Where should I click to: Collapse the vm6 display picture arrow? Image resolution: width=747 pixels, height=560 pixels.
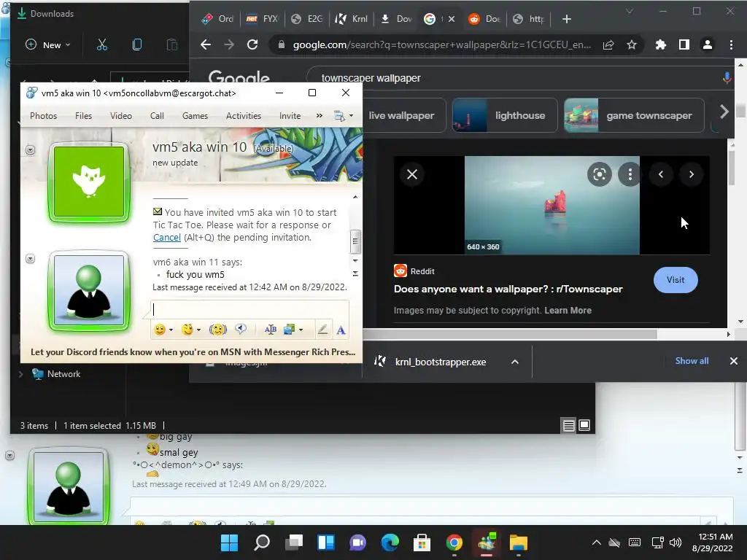(x=30, y=259)
